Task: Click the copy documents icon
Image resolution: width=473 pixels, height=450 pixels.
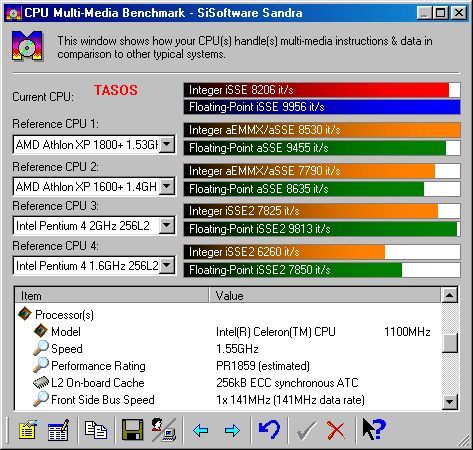Action: (96, 430)
